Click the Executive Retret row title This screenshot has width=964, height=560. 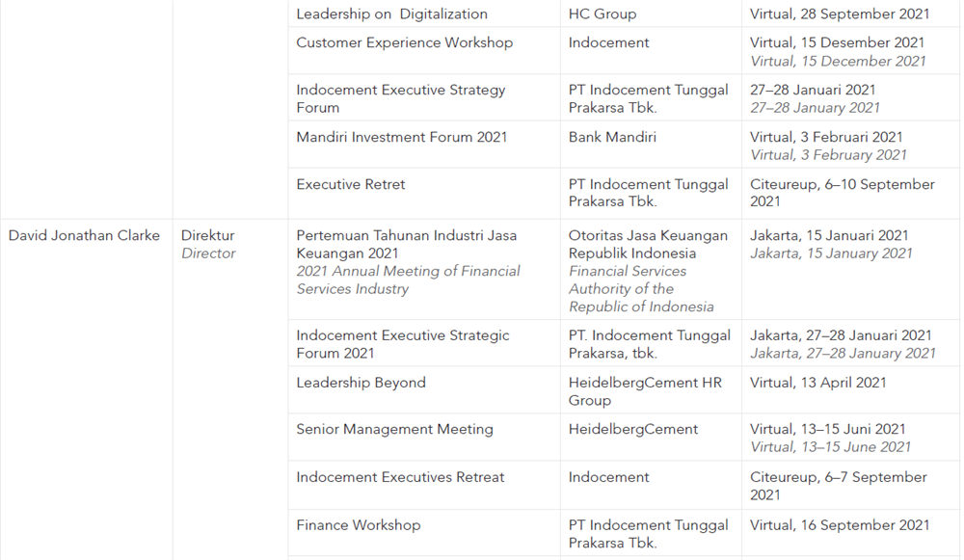click(x=351, y=184)
